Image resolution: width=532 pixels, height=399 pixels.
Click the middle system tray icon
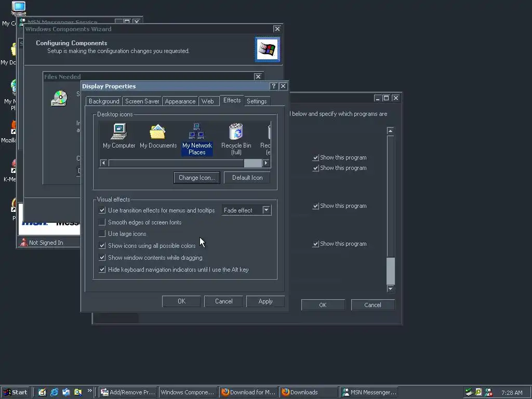tap(478, 393)
